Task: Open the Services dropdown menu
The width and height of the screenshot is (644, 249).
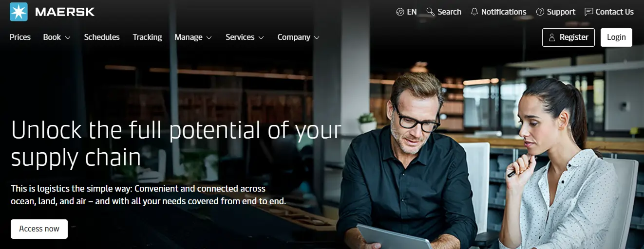Action: [245, 37]
